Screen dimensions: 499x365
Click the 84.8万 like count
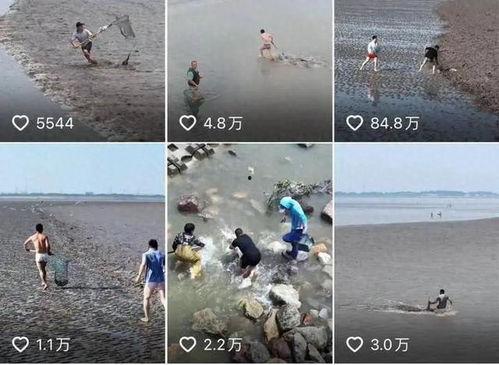pos(395,124)
